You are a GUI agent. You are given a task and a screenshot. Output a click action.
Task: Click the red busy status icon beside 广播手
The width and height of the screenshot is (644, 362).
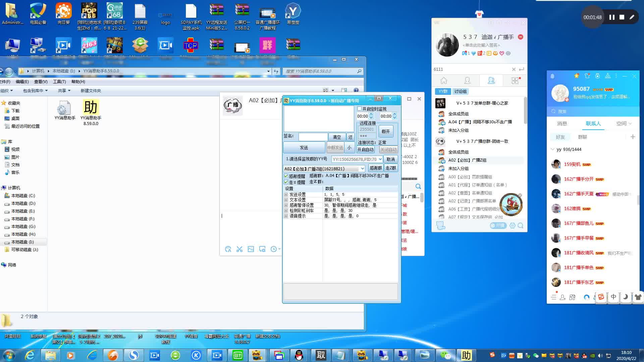tap(521, 37)
